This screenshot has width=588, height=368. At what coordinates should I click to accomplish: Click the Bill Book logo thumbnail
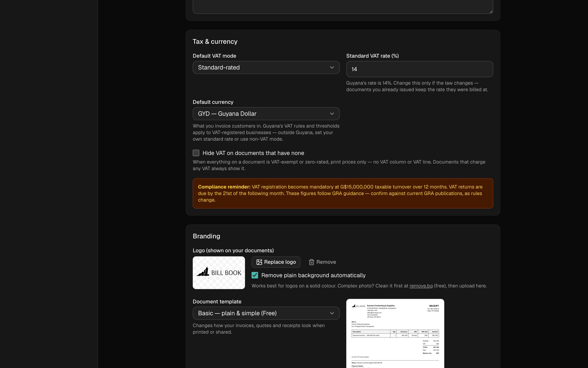pyautogui.click(x=219, y=273)
